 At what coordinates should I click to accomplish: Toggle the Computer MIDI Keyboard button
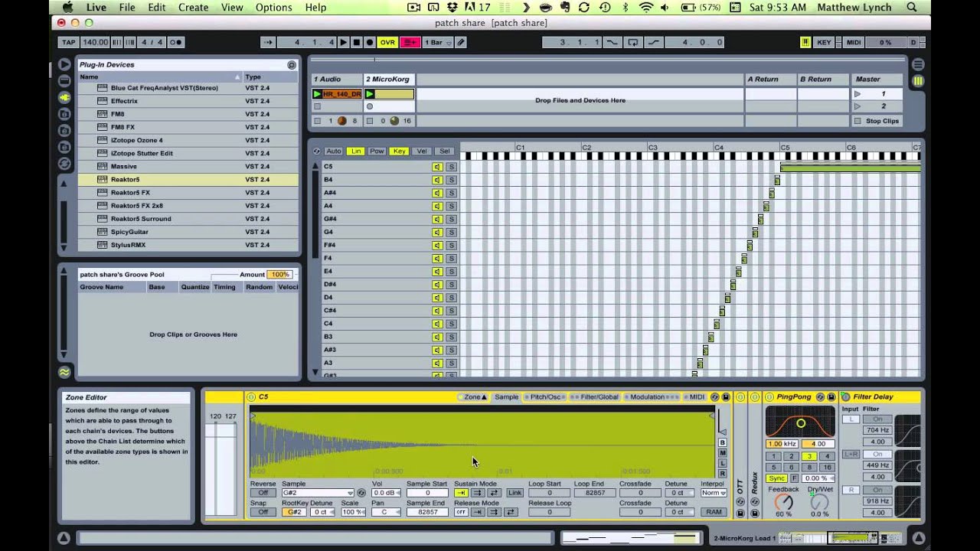805,42
